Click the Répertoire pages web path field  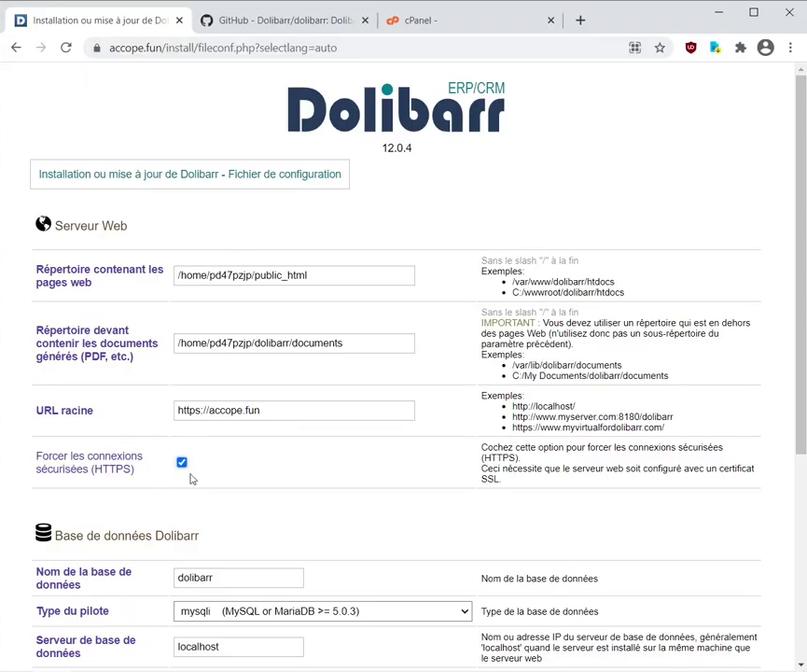pyautogui.click(x=294, y=275)
